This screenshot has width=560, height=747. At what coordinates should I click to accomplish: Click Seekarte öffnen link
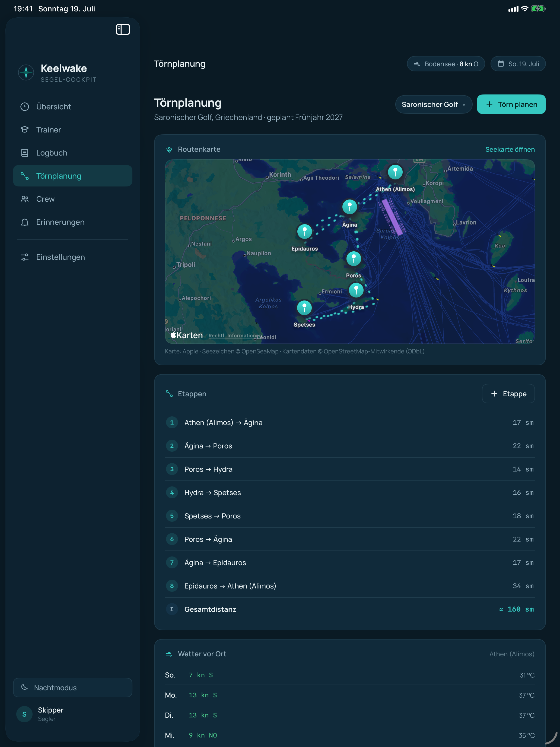click(x=510, y=149)
